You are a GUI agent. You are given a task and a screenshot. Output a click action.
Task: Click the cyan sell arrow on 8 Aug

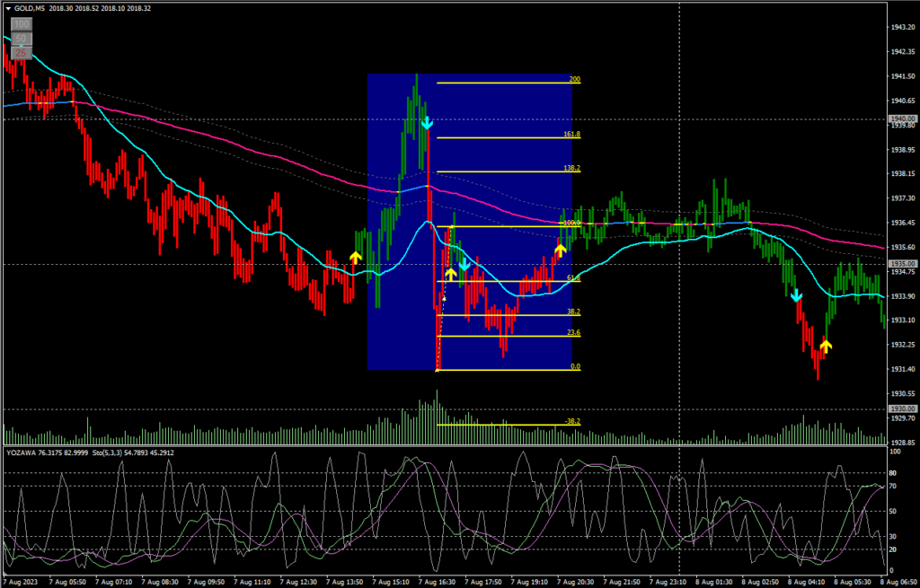click(x=796, y=295)
